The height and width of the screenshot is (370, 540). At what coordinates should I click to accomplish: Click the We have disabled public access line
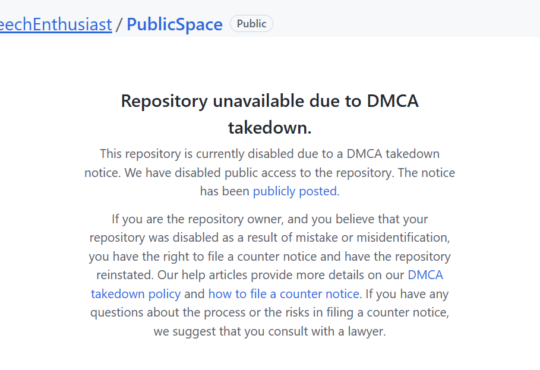[270, 173]
